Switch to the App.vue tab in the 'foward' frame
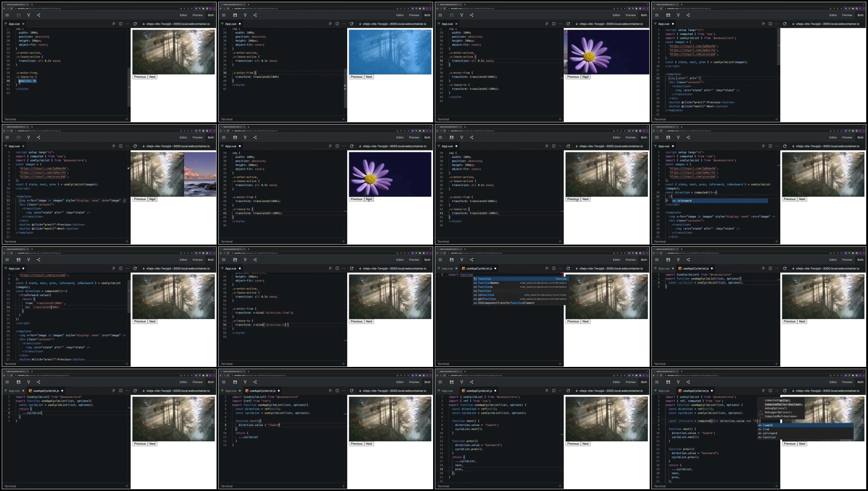 pyautogui.click(x=664, y=391)
